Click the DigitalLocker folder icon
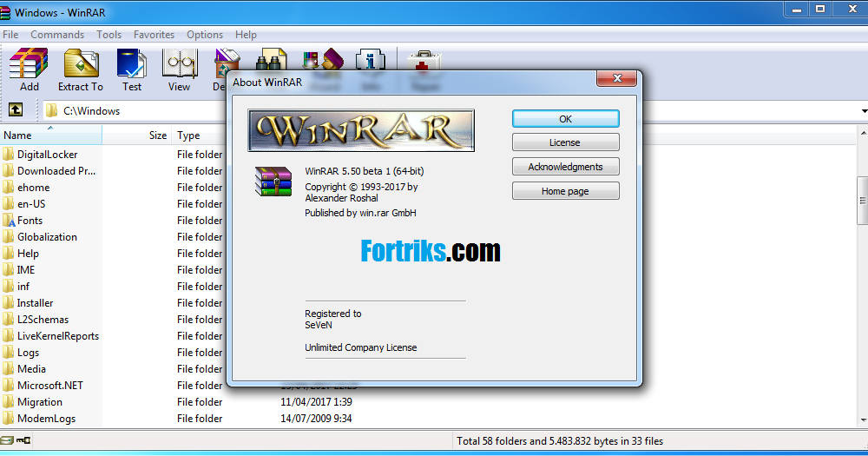This screenshot has height=456, width=868. (8, 154)
